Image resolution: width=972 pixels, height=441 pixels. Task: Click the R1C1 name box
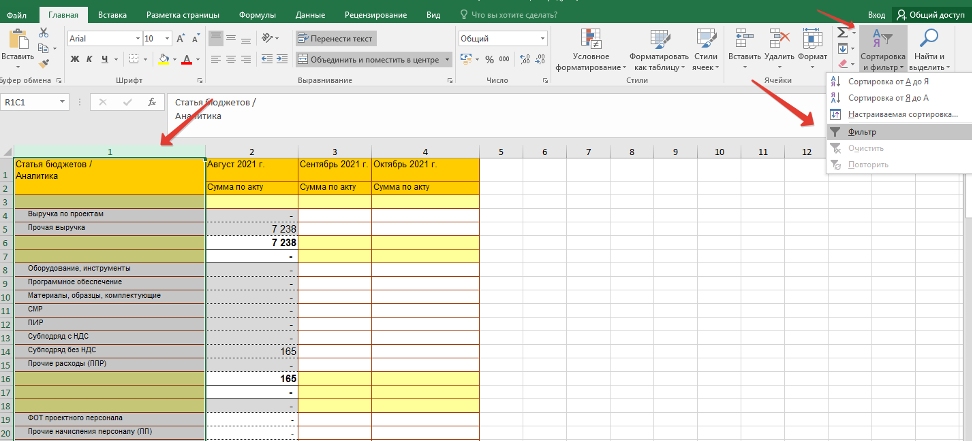pos(35,102)
